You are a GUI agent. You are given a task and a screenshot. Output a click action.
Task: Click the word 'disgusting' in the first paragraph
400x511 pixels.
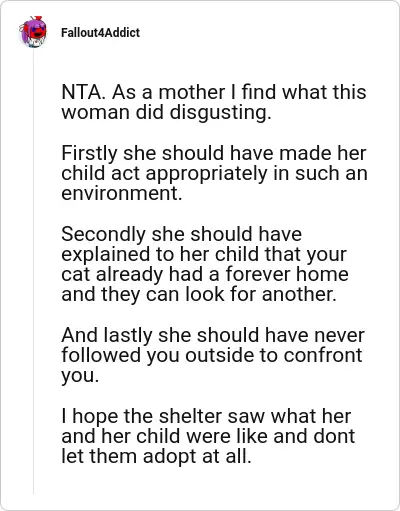(x=218, y=112)
